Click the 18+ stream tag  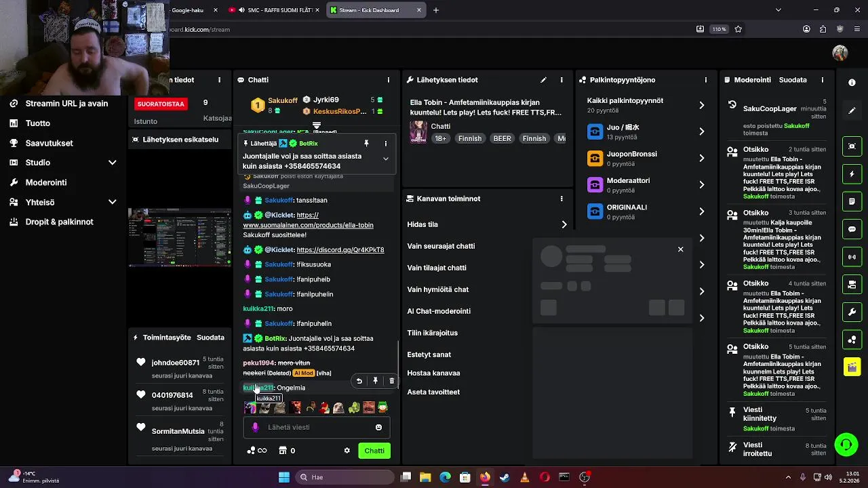click(x=441, y=138)
